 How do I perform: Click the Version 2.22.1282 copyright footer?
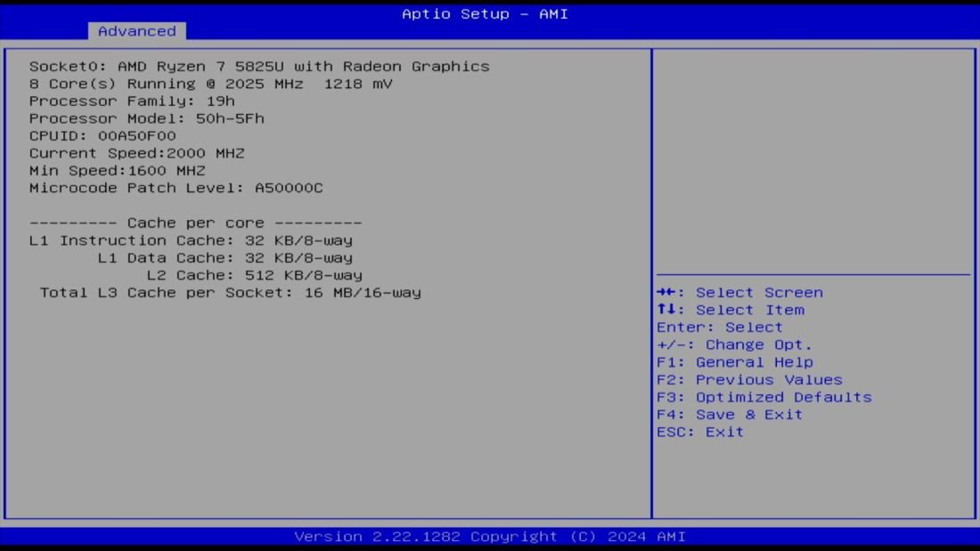point(490,537)
